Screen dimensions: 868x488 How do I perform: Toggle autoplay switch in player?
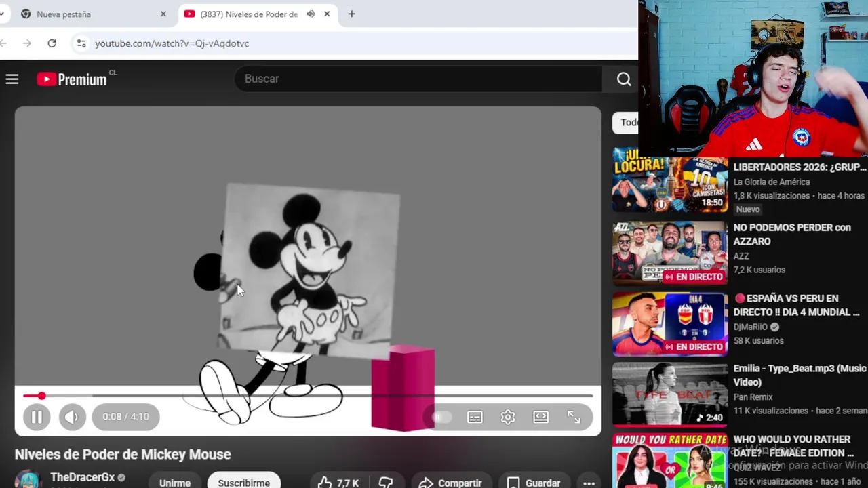point(441,417)
